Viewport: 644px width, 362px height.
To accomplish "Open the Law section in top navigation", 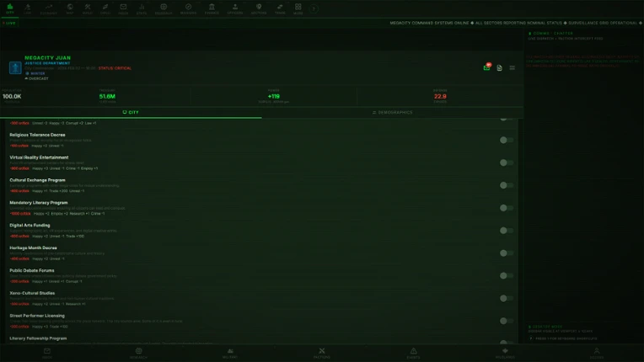I will [x=28, y=9].
